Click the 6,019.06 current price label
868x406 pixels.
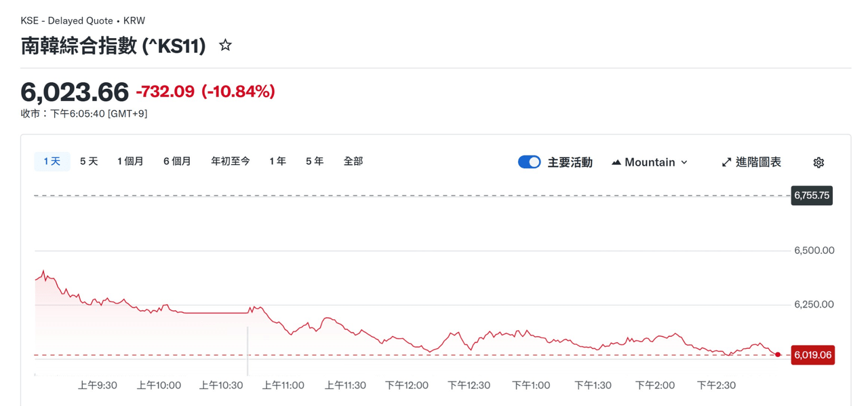click(x=812, y=355)
